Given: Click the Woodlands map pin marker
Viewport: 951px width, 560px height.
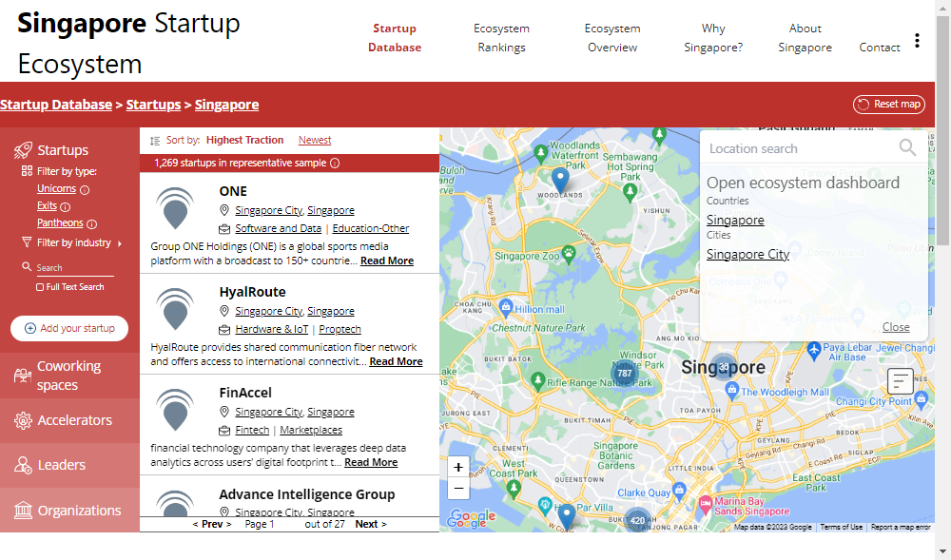Looking at the screenshot, I should tap(560, 179).
